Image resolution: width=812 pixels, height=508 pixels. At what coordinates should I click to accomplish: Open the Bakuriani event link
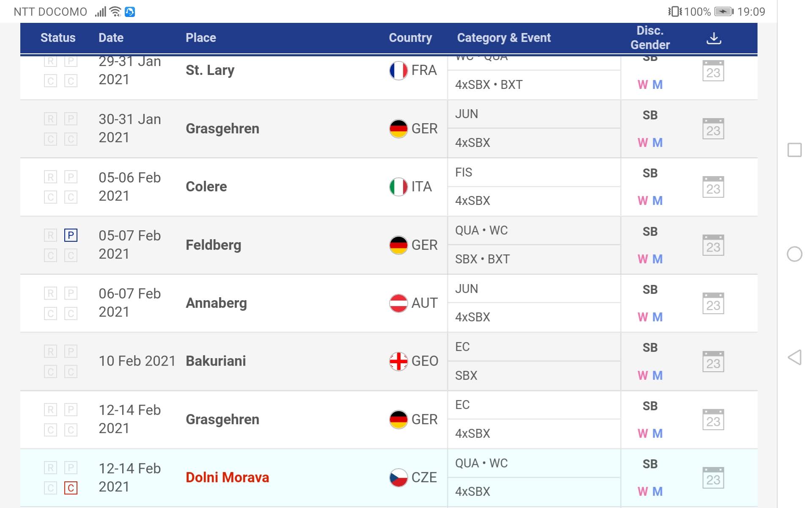(216, 361)
